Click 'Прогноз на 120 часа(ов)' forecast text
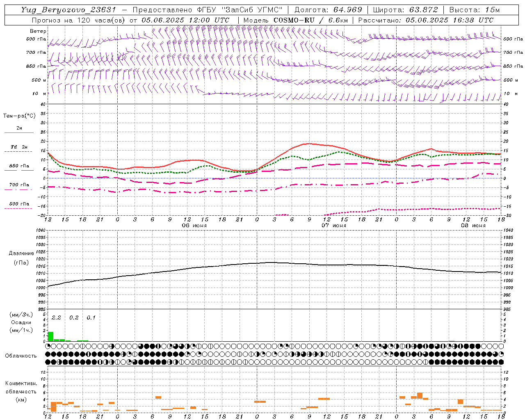 tap(78, 20)
